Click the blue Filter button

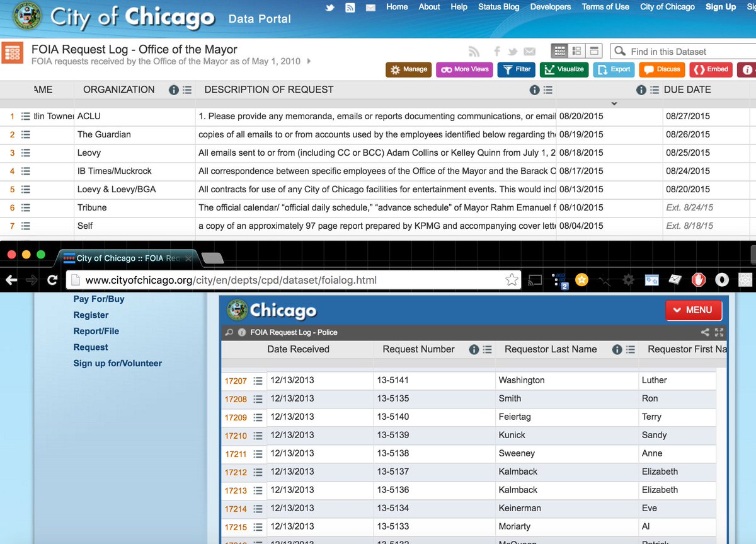point(516,69)
